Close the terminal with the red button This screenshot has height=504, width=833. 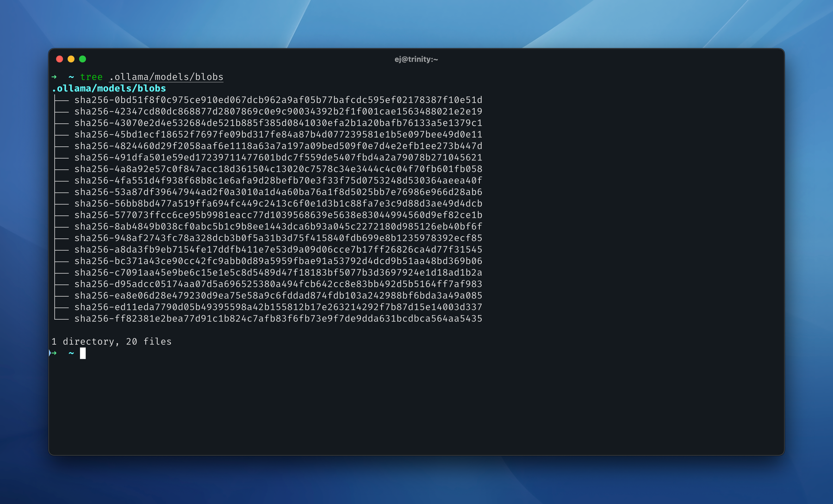pyautogui.click(x=59, y=59)
